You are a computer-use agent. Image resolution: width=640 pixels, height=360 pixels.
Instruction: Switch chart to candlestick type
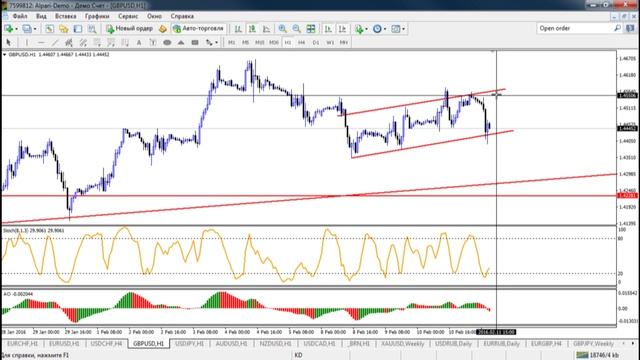(252, 29)
